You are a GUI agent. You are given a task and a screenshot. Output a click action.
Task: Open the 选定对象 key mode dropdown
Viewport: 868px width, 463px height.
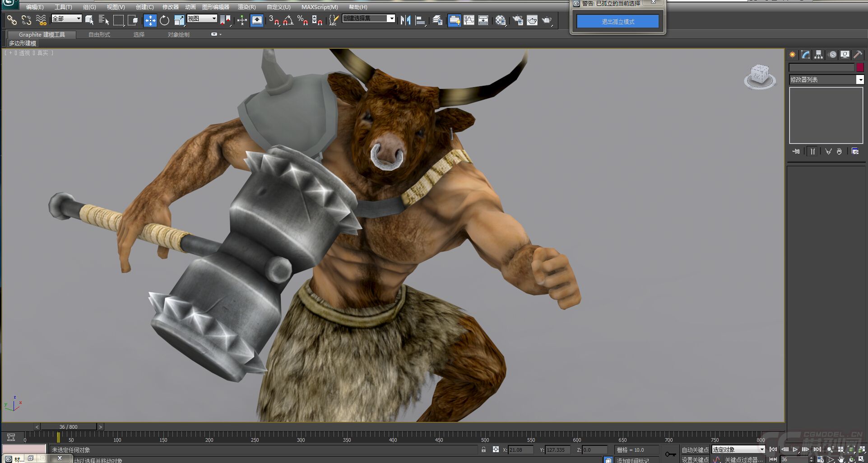pos(738,449)
